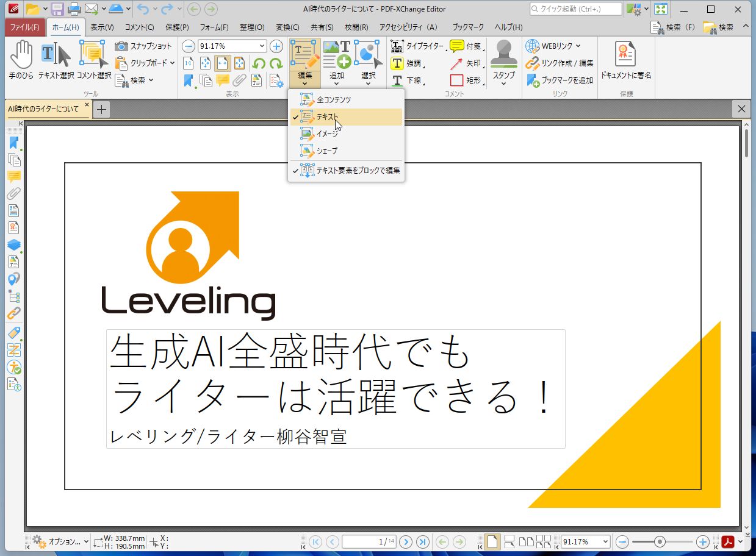Enable single page view in status bar
Viewport: 756px width, 556px height.
click(x=492, y=541)
